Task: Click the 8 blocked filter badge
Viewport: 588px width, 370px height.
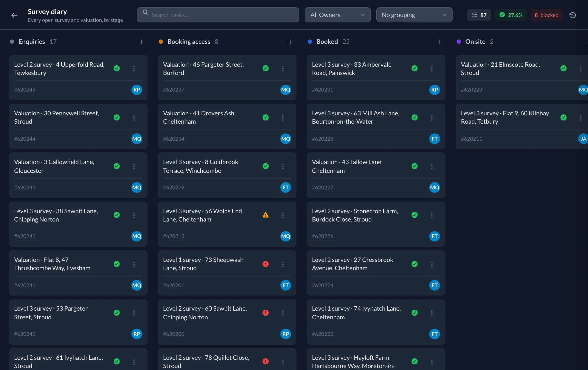Action: tap(546, 15)
